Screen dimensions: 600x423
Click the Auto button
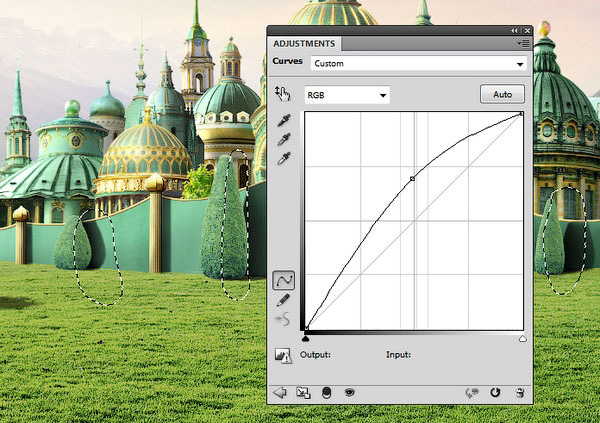click(502, 95)
